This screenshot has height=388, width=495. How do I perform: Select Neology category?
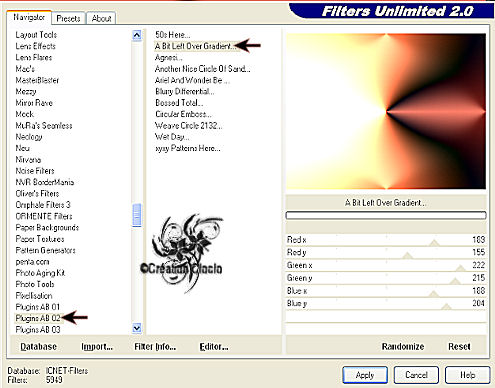tap(29, 137)
